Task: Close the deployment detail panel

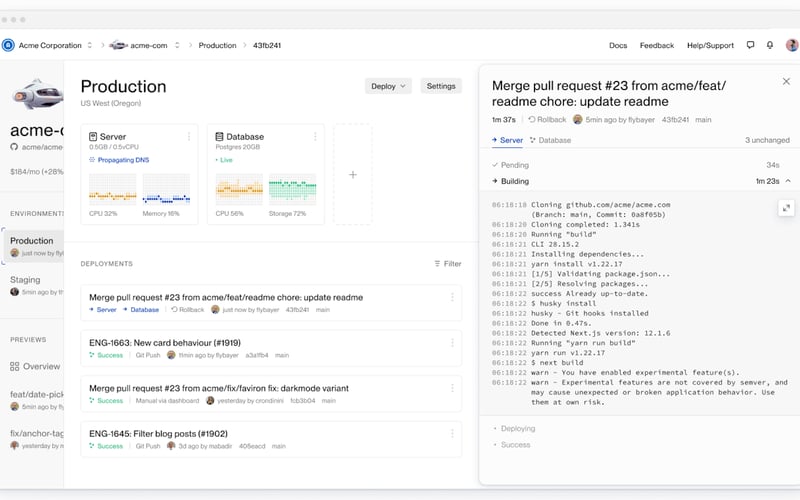Action: (x=786, y=81)
